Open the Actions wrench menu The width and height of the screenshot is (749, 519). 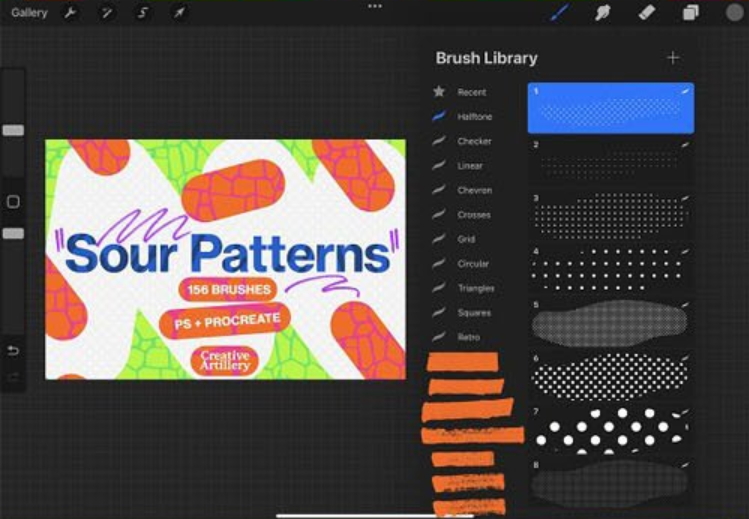click(x=71, y=13)
